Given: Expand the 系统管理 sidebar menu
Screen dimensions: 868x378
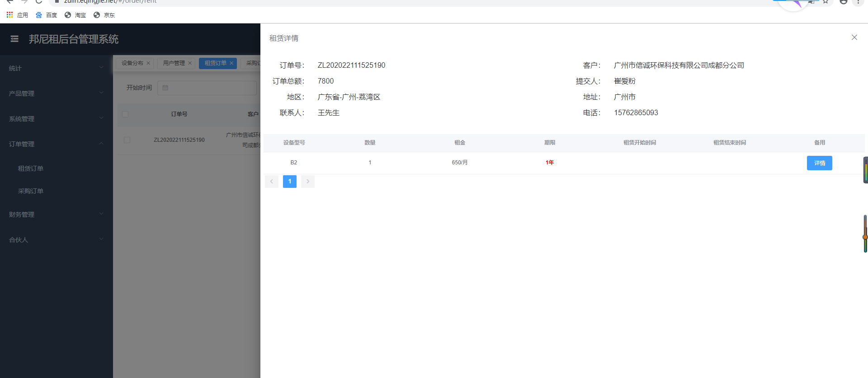Looking at the screenshot, I should pyautogui.click(x=57, y=119).
